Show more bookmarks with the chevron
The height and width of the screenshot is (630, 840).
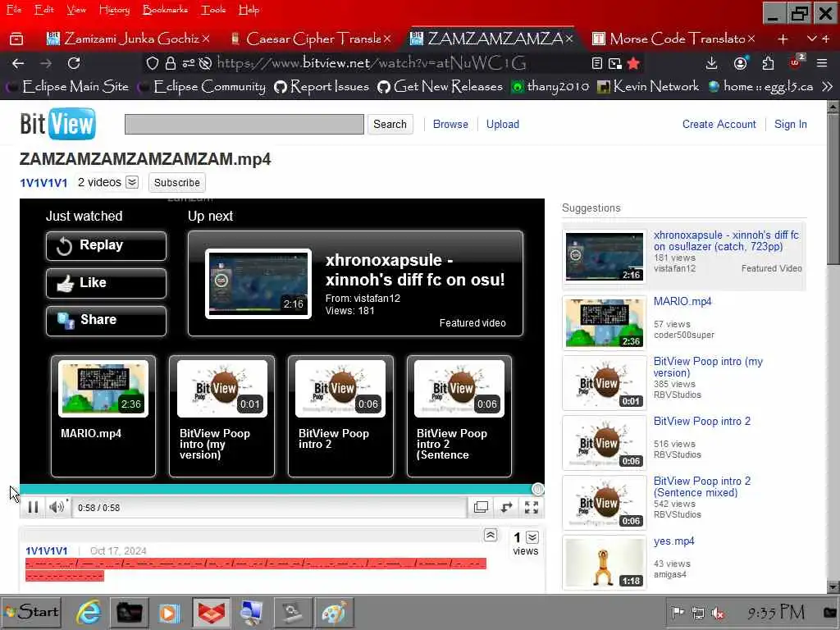(x=827, y=87)
